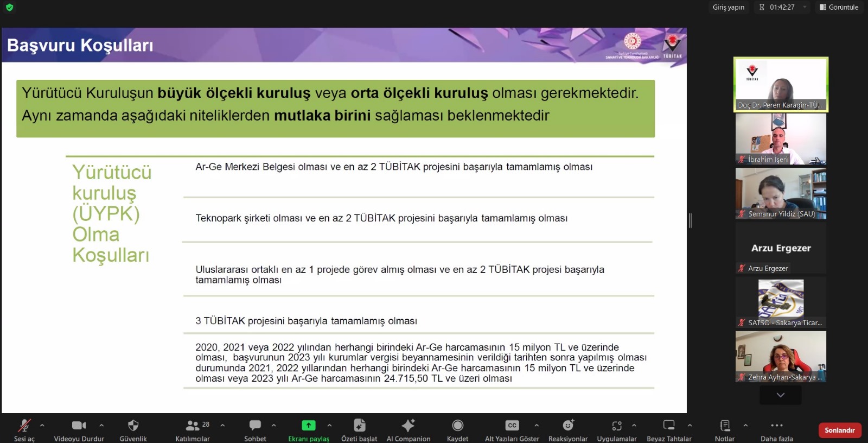
Task: Expand audio options arrow beside Sesi aç
Action: (x=42, y=426)
